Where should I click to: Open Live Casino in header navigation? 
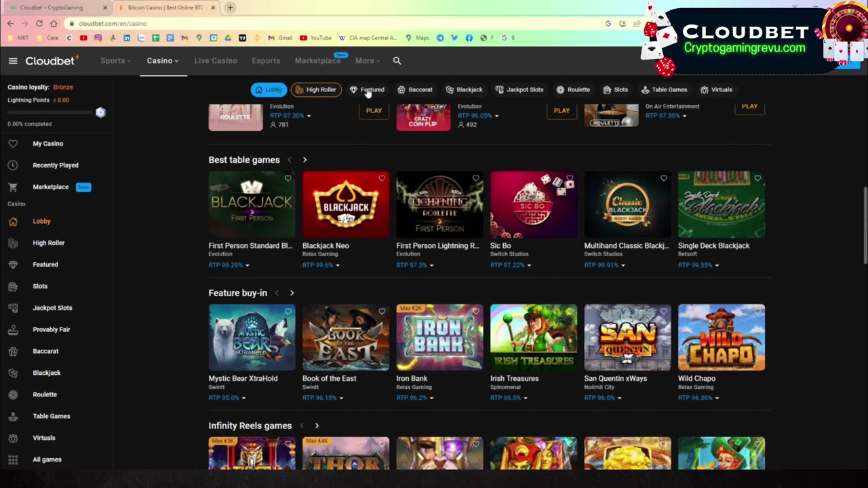coord(216,61)
